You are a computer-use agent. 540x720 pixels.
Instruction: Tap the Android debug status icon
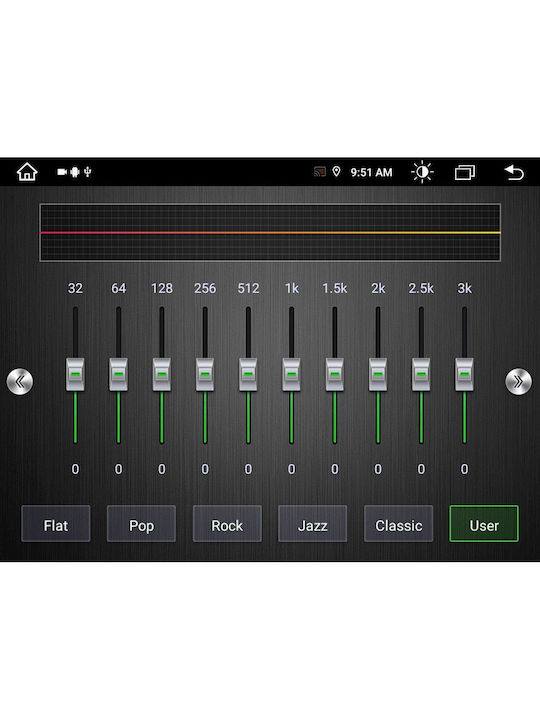pos(75,172)
